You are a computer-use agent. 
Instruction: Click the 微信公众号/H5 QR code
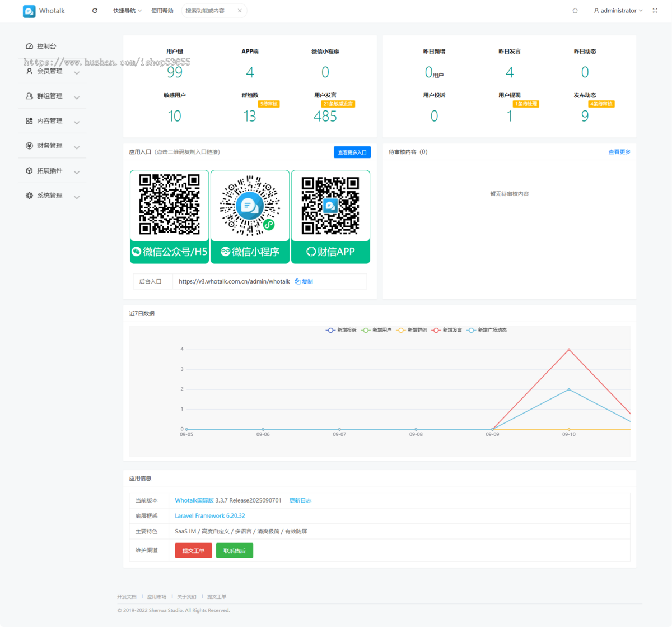(170, 205)
